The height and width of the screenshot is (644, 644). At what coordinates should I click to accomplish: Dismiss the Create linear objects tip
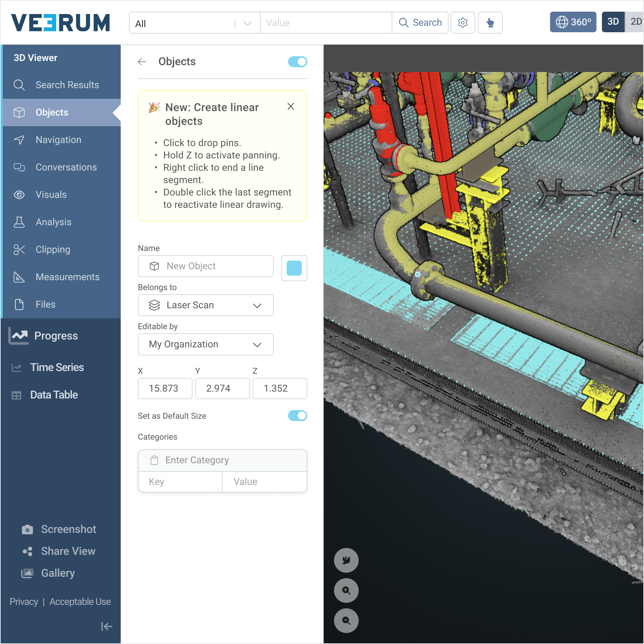[x=291, y=107]
